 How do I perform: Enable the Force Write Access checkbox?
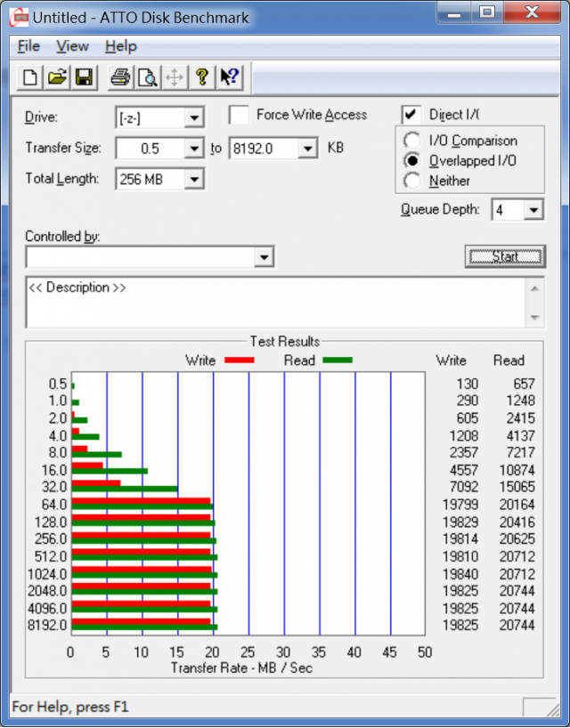tap(239, 115)
